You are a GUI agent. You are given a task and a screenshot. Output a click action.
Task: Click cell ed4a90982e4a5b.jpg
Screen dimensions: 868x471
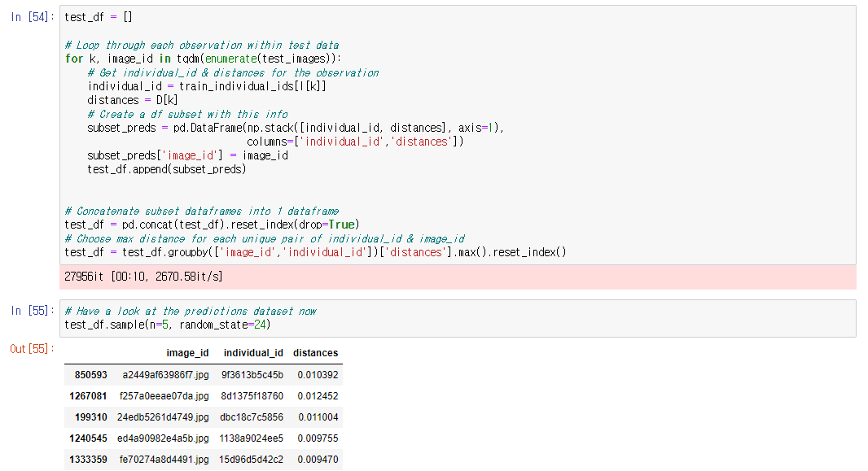point(163,438)
